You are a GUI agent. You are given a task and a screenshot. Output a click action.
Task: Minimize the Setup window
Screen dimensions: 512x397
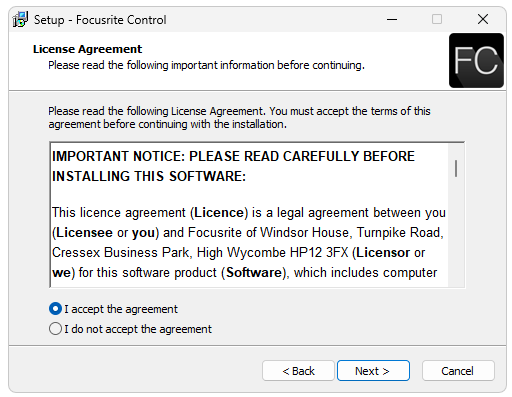click(392, 19)
